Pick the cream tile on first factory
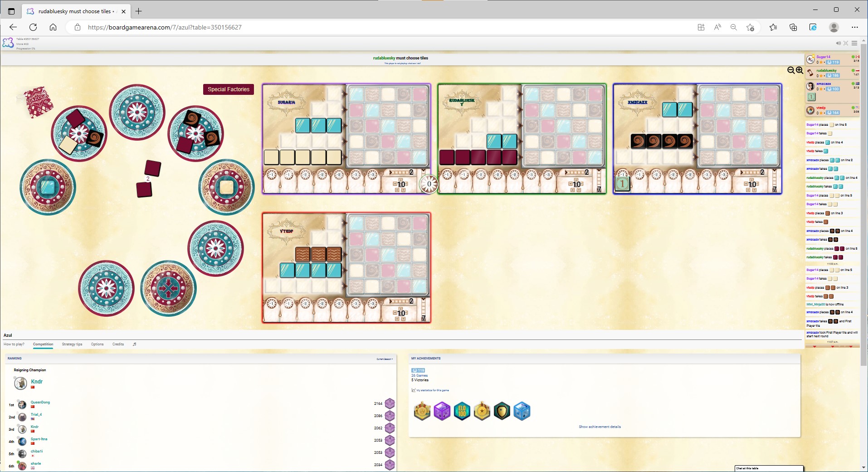Screen dimensions: 868x472 pos(68,145)
